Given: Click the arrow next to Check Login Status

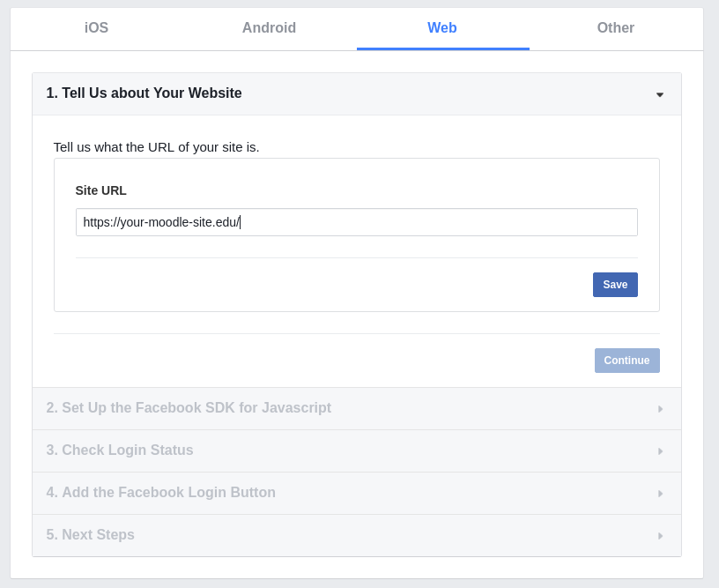Looking at the screenshot, I should coord(660,451).
